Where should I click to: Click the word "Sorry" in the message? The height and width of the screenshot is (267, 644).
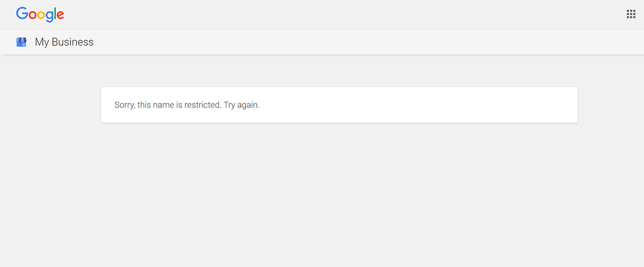click(124, 105)
